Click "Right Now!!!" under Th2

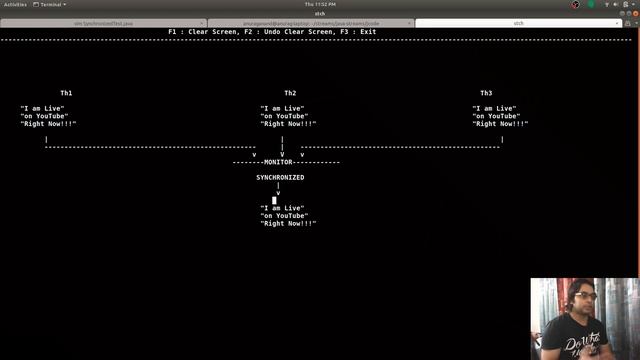point(288,124)
